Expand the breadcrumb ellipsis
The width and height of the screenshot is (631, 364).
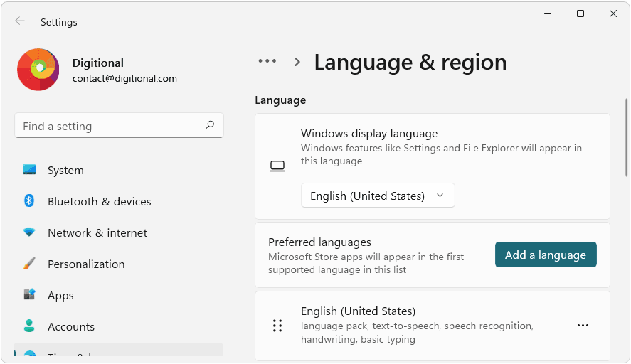coord(267,61)
